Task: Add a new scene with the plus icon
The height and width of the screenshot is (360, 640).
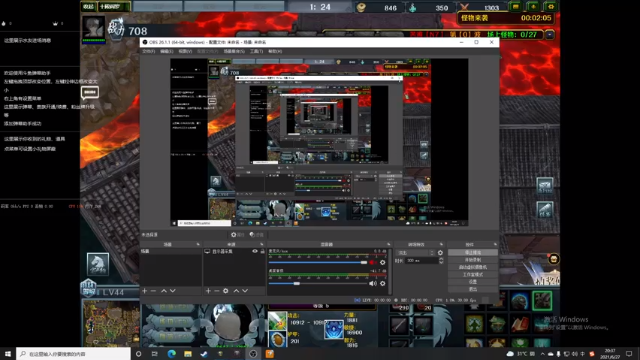Action: click(x=144, y=291)
